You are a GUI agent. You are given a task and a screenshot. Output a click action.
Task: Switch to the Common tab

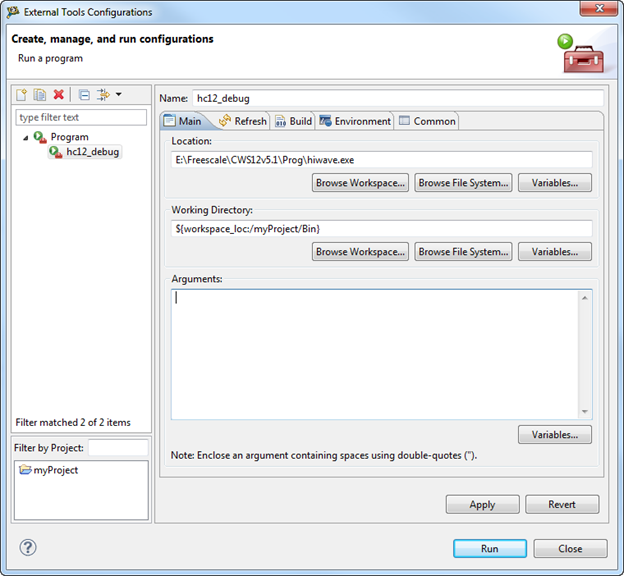click(427, 121)
